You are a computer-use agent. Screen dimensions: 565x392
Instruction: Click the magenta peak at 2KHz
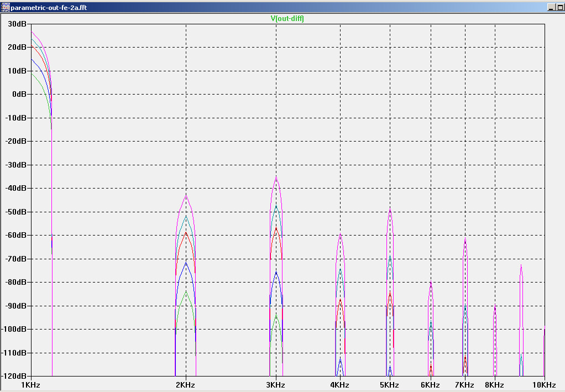tap(186, 195)
